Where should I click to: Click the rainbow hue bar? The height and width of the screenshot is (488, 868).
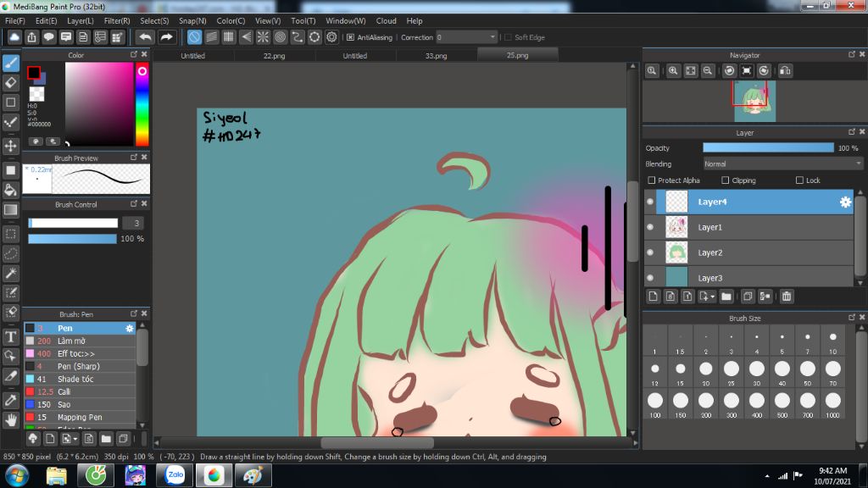point(142,104)
